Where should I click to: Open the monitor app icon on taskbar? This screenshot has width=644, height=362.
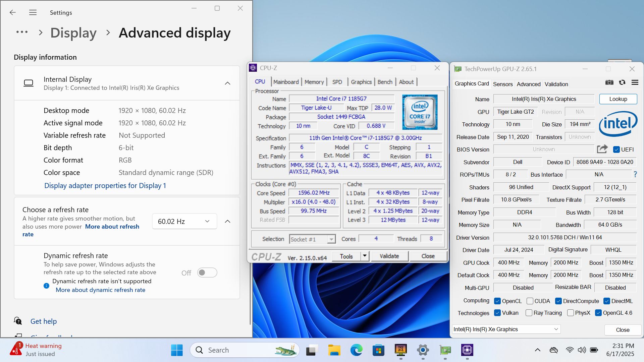(401, 350)
